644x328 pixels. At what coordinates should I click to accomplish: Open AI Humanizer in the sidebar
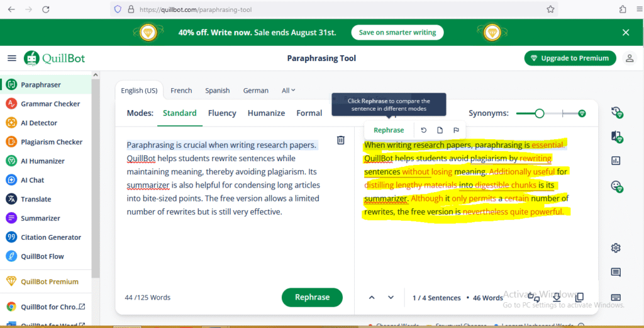pos(46,161)
